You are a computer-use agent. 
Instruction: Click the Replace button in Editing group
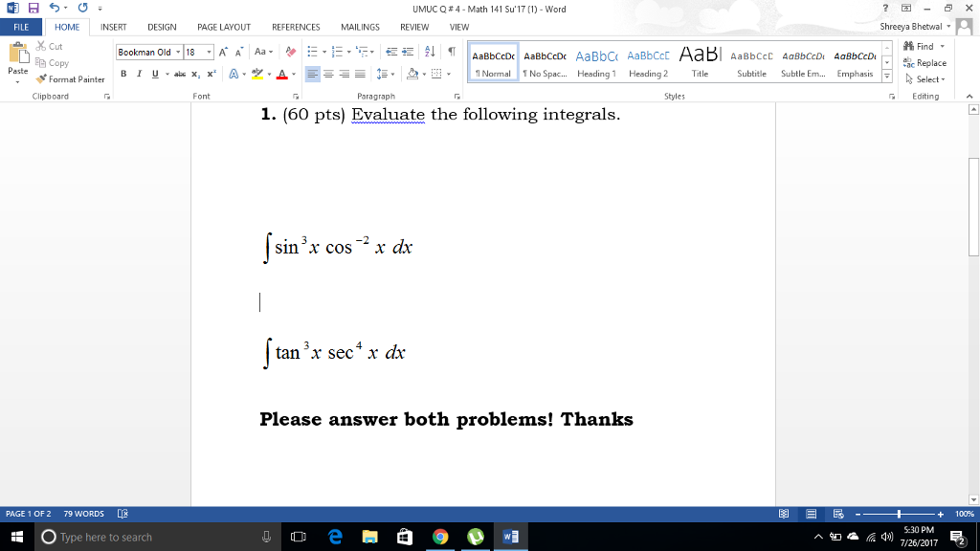click(924, 63)
